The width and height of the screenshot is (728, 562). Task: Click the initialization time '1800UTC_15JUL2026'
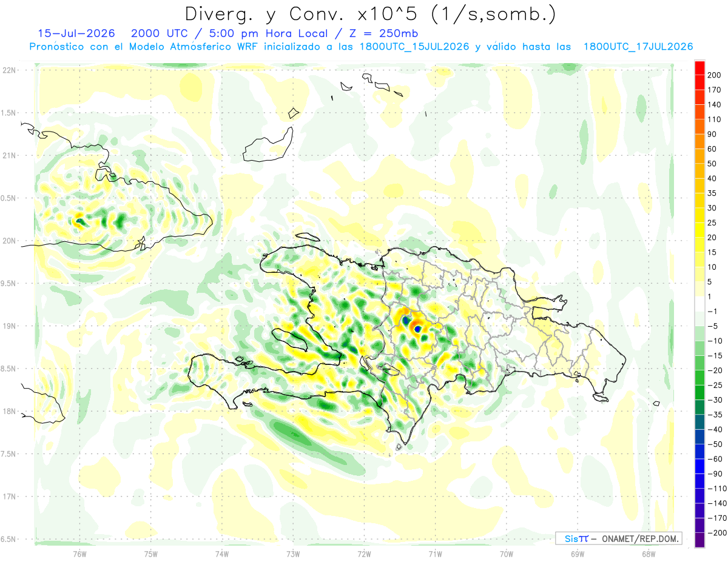pyautogui.click(x=414, y=46)
